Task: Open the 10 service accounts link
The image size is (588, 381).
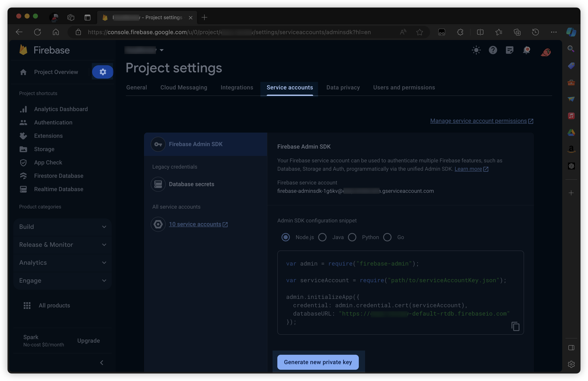Action: 198,224
